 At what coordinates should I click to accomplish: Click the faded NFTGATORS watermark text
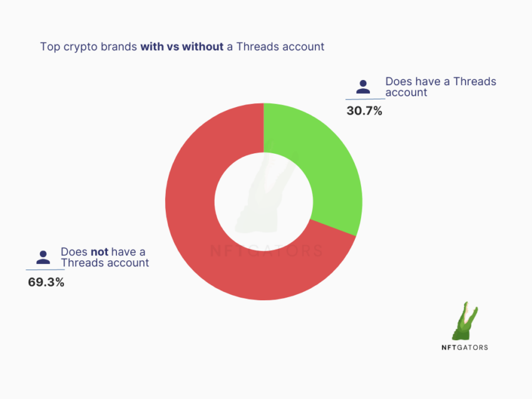(x=267, y=251)
